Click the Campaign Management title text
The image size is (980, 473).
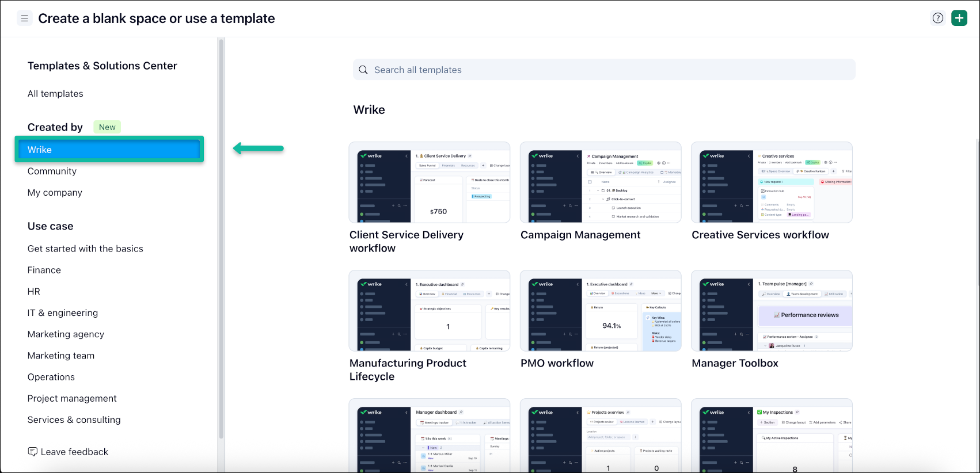pos(580,235)
